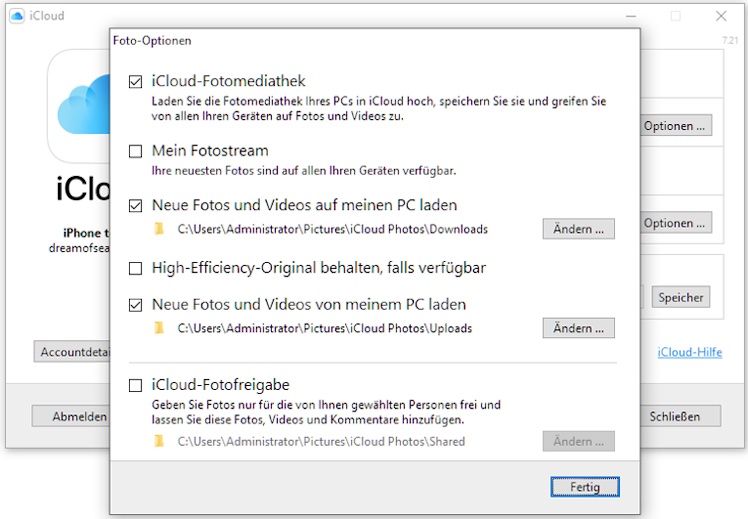Enable the Mein Fotostream checkbox
The width and height of the screenshot is (748, 519).
point(136,151)
